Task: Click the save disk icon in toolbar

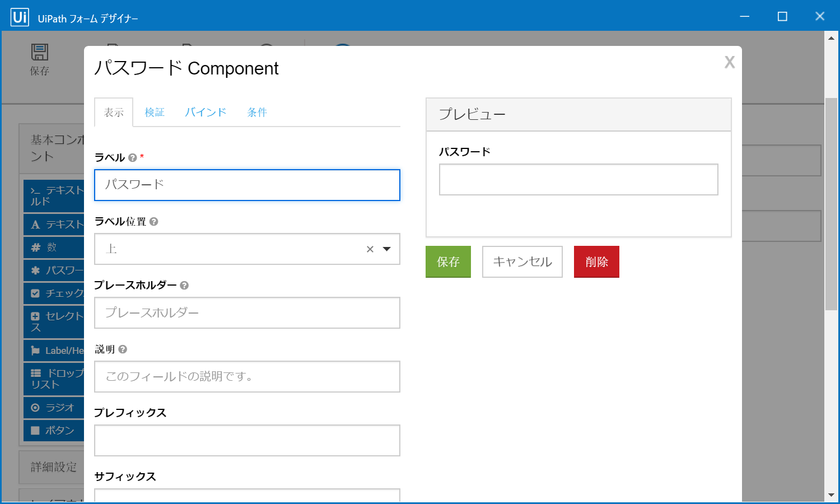Action: [x=40, y=52]
